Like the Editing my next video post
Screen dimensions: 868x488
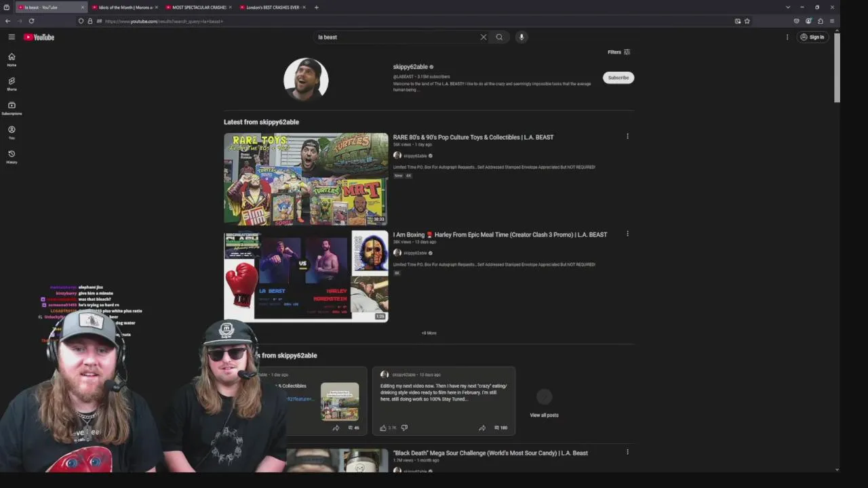383,428
